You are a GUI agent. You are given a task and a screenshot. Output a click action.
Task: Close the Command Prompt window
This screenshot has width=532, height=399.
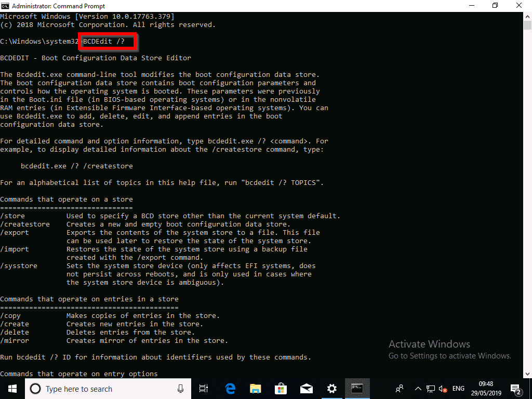[x=519, y=6]
